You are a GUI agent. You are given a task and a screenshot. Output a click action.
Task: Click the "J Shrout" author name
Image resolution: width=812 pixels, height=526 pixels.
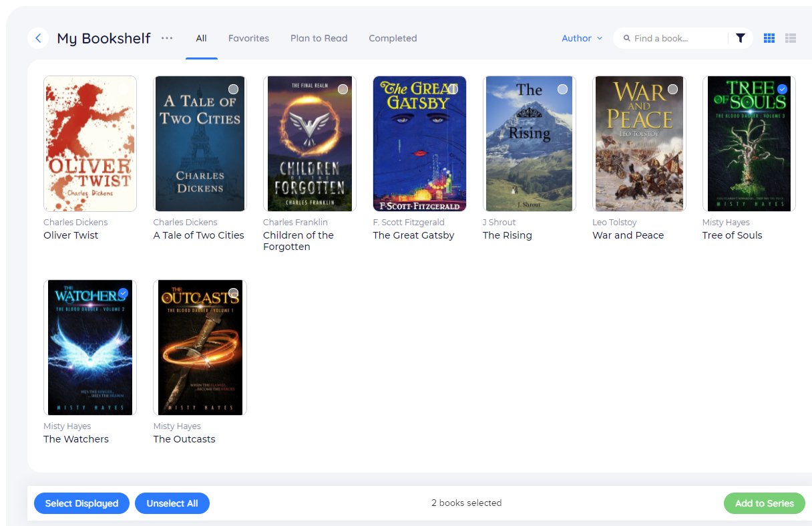[x=499, y=222]
